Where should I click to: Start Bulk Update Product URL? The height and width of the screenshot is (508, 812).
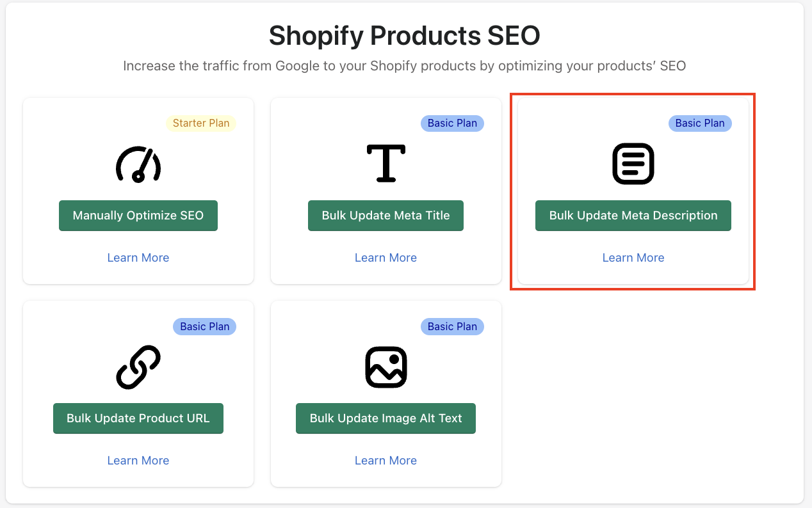[138, 418]
